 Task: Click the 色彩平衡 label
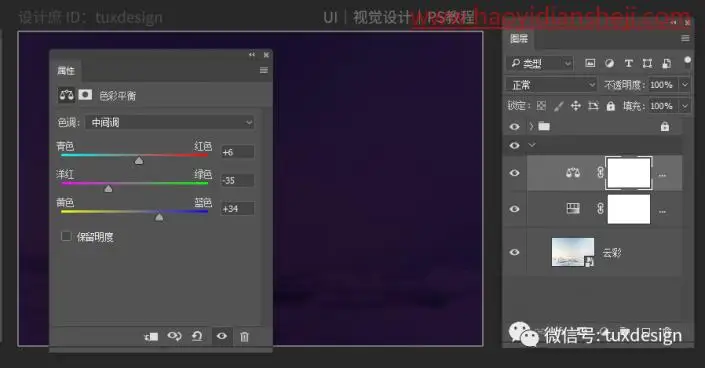[117, 96]
